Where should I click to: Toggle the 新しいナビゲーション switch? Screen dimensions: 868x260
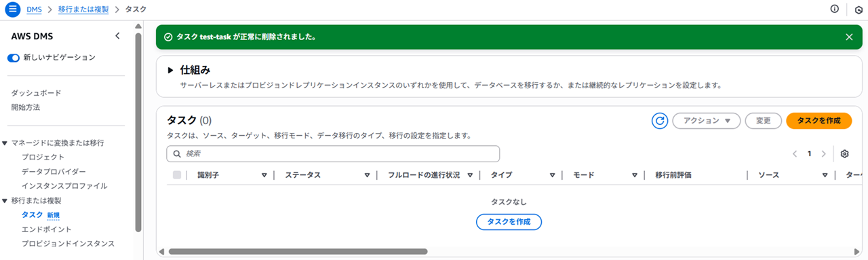pyautogui.click(x=13, y=58)
